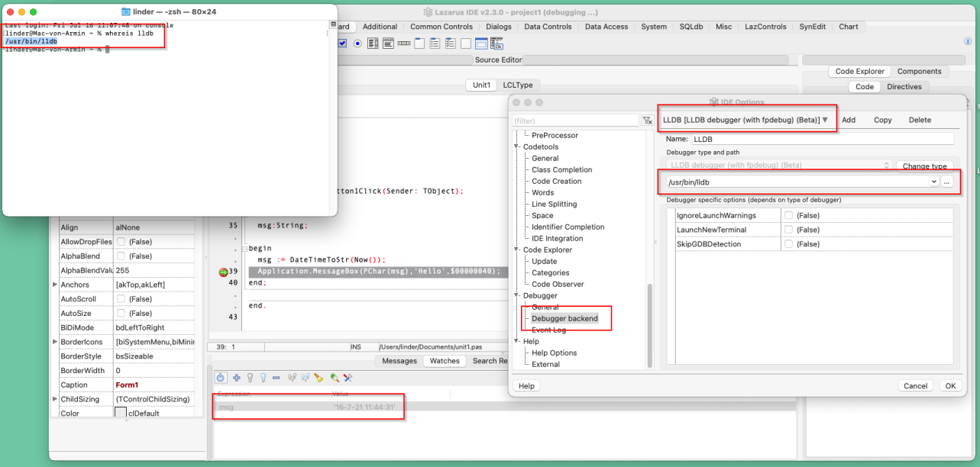Browse for debugger path with ellipsis button
The image size is (980, 467).
947,182
